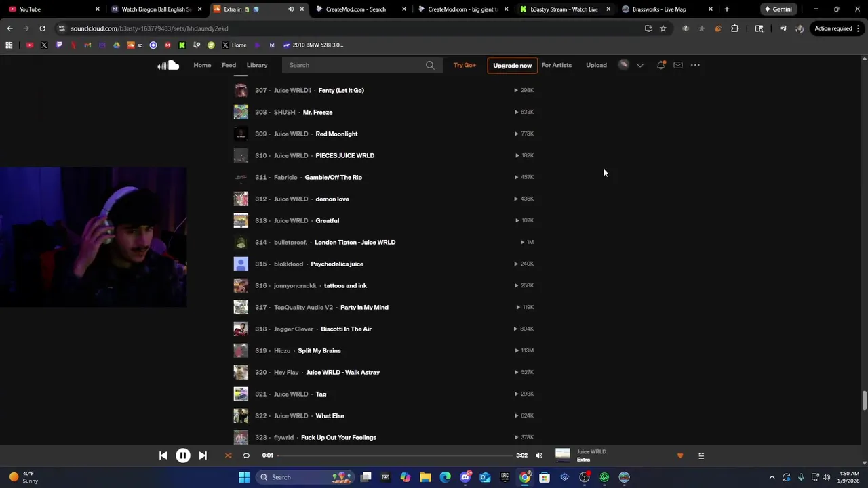868x488 pixels.
Task: Open a new browser tab
Action: click(726, 9)
